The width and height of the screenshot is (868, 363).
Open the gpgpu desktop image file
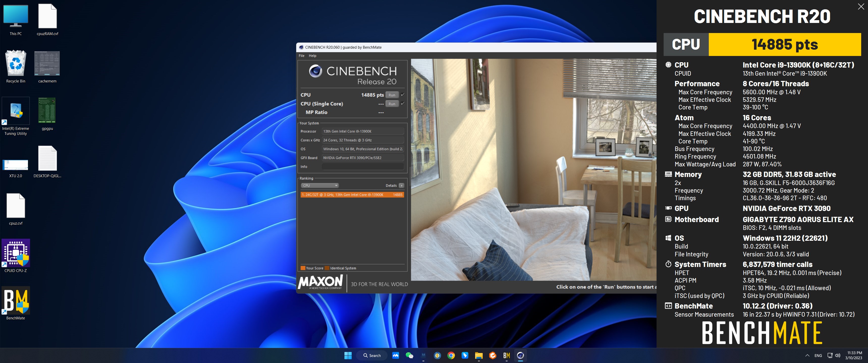[x=47, y=114]
